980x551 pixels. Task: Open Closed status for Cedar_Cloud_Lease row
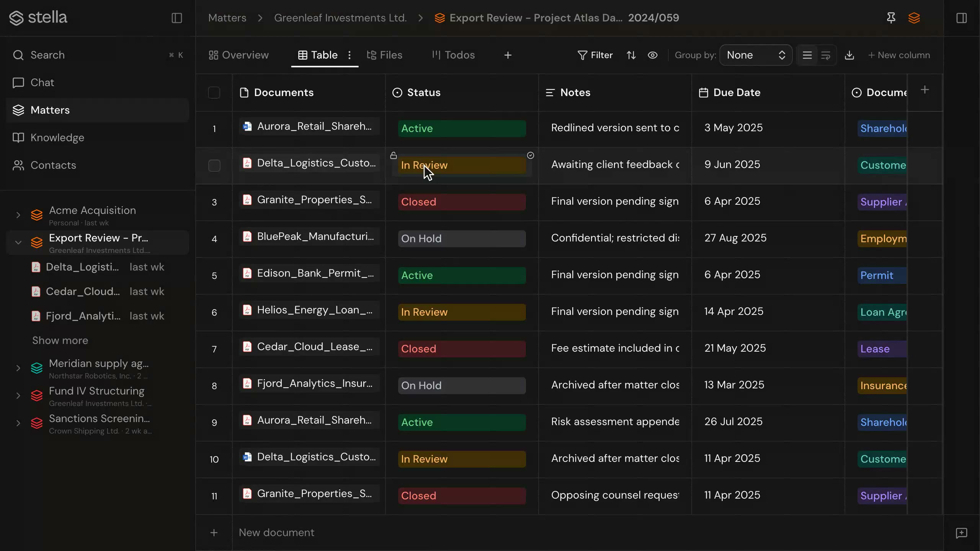point(462,349)
